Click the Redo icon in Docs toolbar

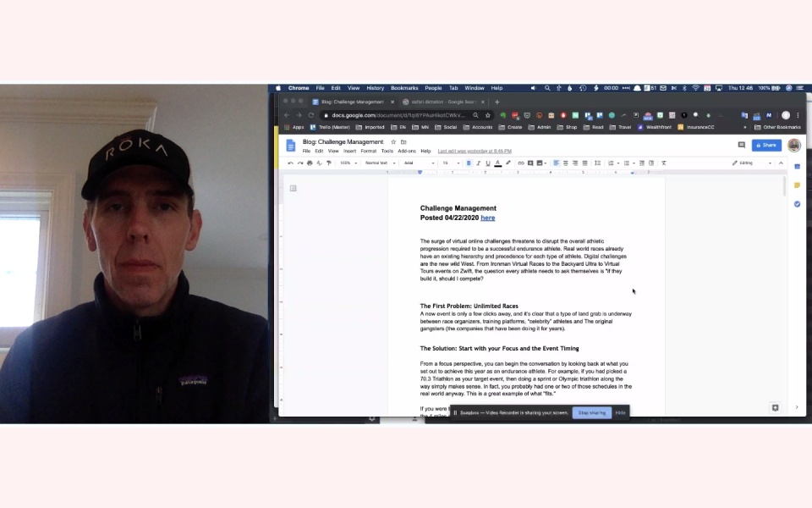click(x=299, y=163)
